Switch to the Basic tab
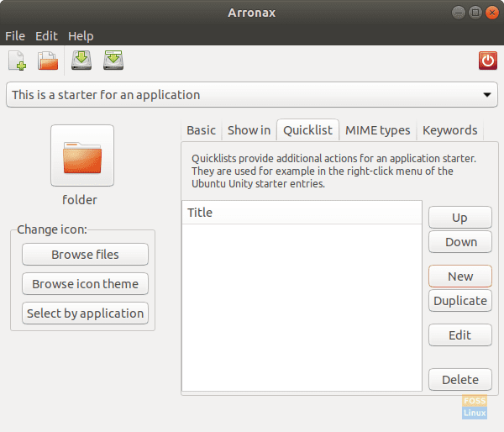This screenshot has width=504, height=432. click(x=201, y=130)
